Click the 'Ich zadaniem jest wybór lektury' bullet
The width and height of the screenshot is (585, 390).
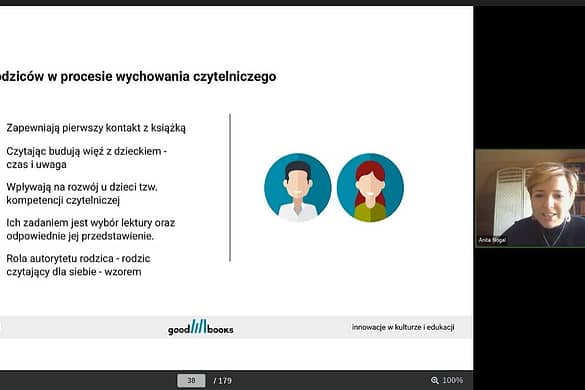click(91, 229)
